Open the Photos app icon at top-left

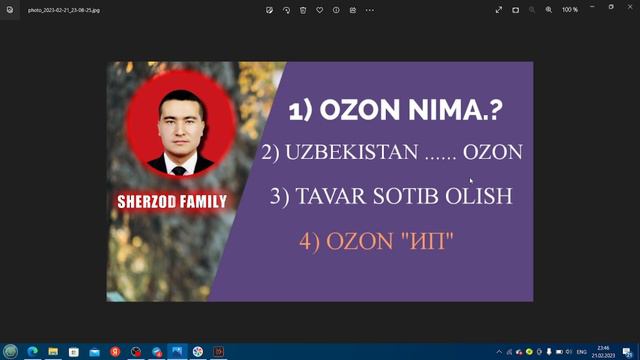point(10,10)
